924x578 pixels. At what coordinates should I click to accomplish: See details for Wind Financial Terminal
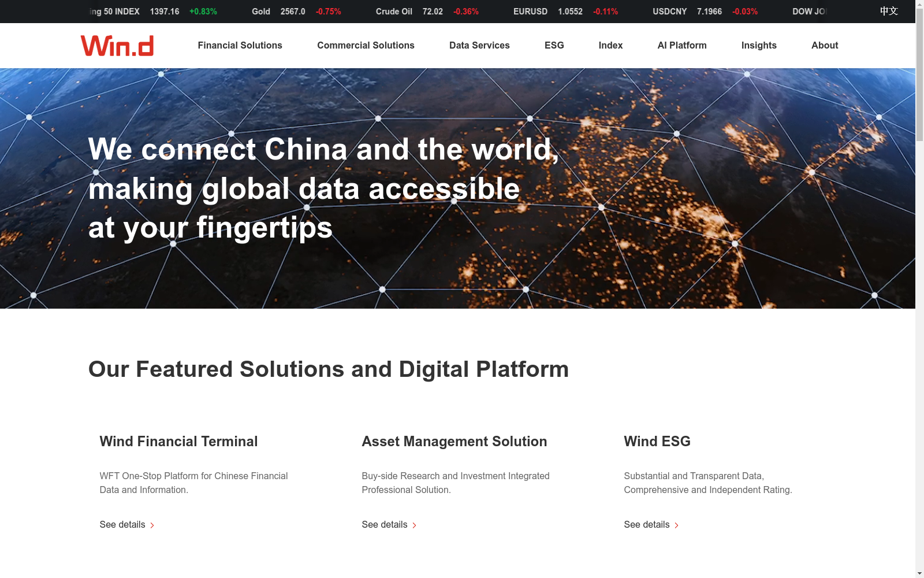127,524
